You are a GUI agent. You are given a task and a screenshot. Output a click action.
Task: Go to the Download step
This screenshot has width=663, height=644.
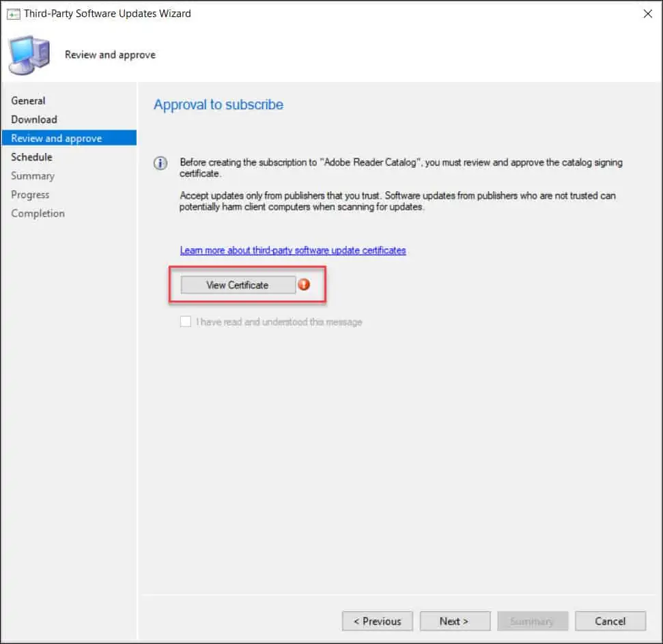click(34, 120)
